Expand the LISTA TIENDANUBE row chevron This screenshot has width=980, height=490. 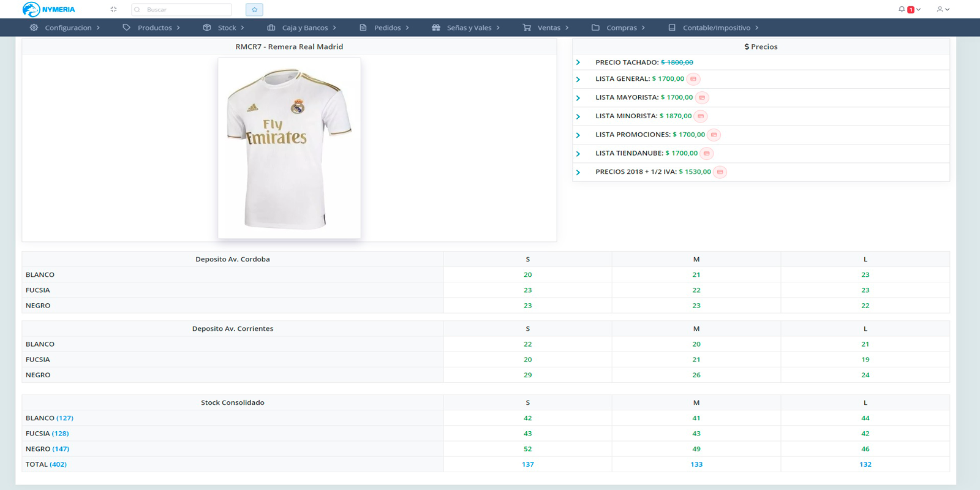coord(578,154)
